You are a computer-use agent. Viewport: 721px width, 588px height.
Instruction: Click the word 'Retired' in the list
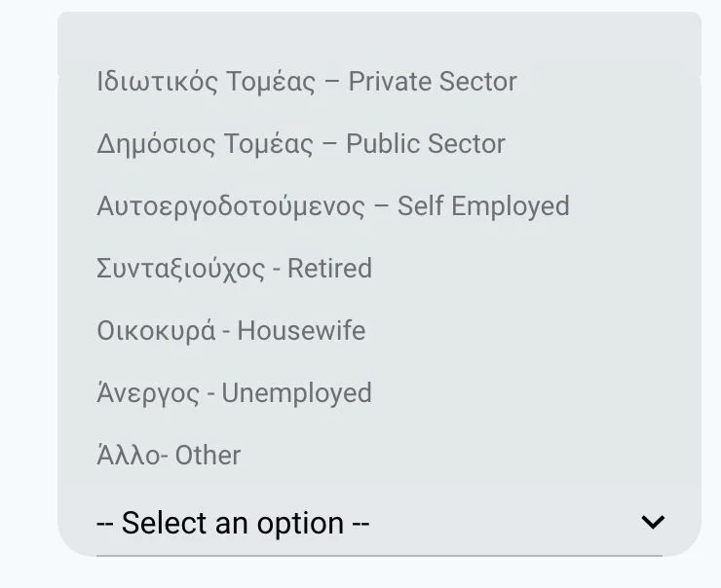click(x=329, y=269)
